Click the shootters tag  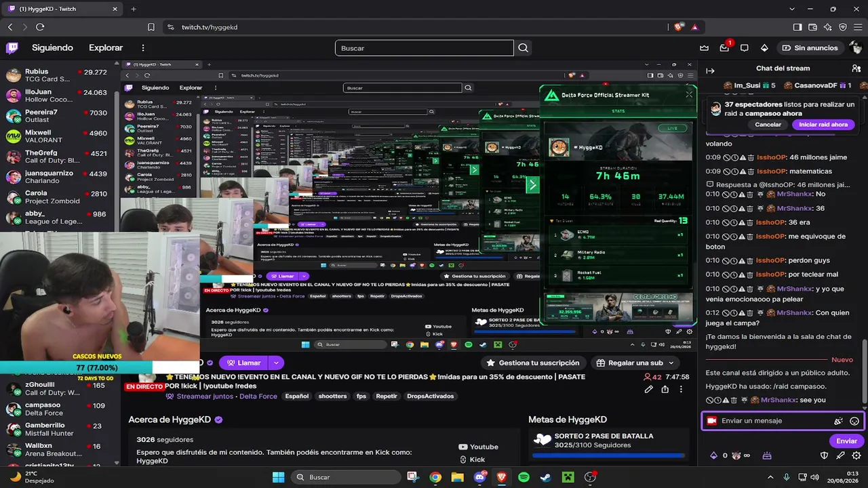[x=332, y=396]
